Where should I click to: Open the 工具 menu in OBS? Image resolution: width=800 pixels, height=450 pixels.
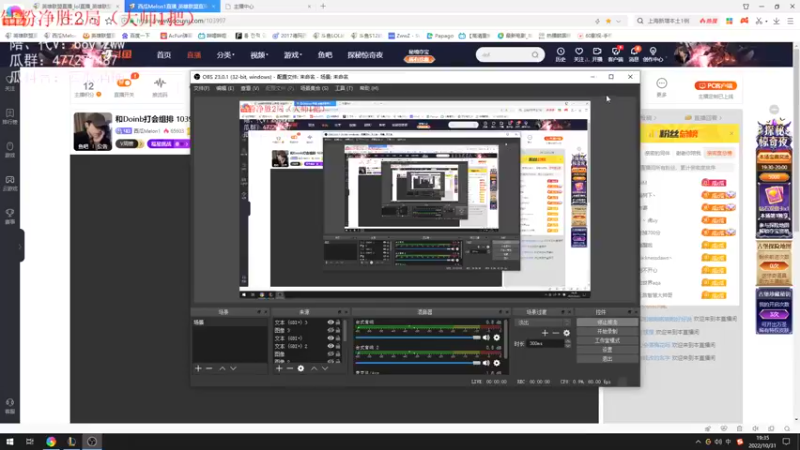coord(343,88)
